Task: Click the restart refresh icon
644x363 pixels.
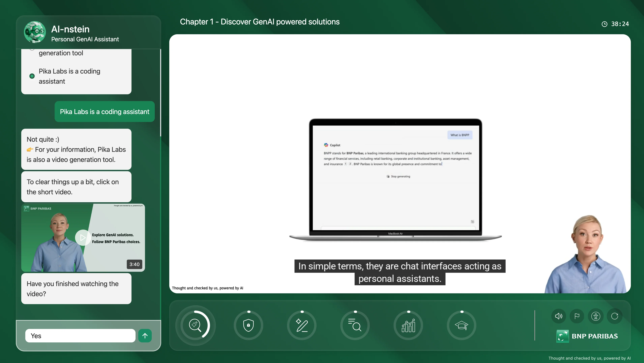Action: pos(615,316)
